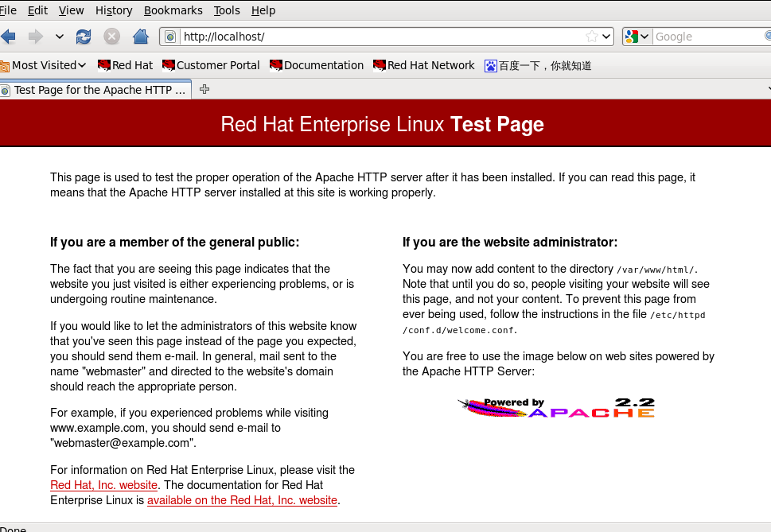The height and width of the screenshot is (532, 771).
Task: Click the Baidu paw icon in bookmarks bar
Action: point(491,66)
